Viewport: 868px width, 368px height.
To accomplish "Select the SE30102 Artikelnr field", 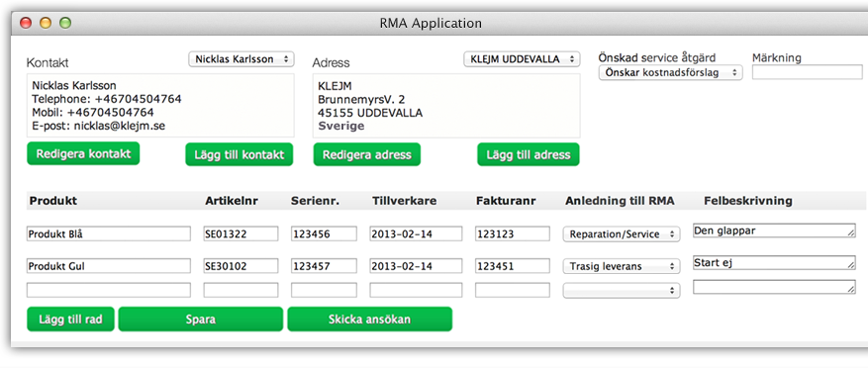I will click(x=241, y=266).
